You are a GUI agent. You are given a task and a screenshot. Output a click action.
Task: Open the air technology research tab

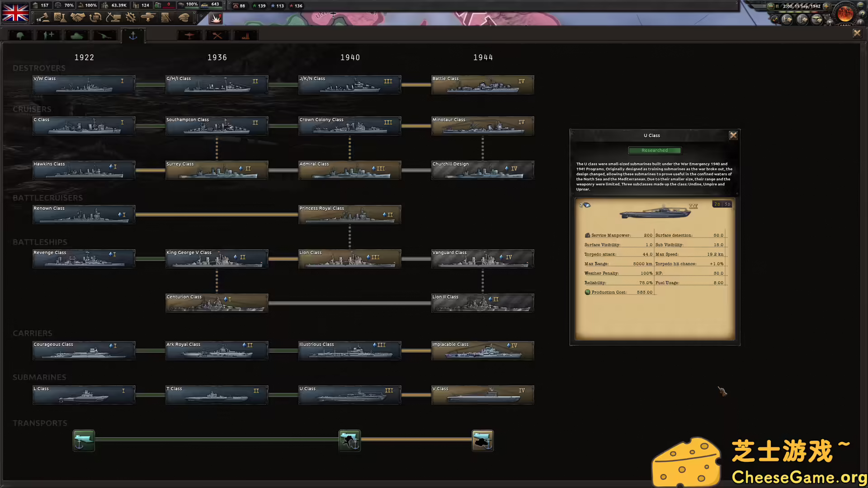[189, 35]
